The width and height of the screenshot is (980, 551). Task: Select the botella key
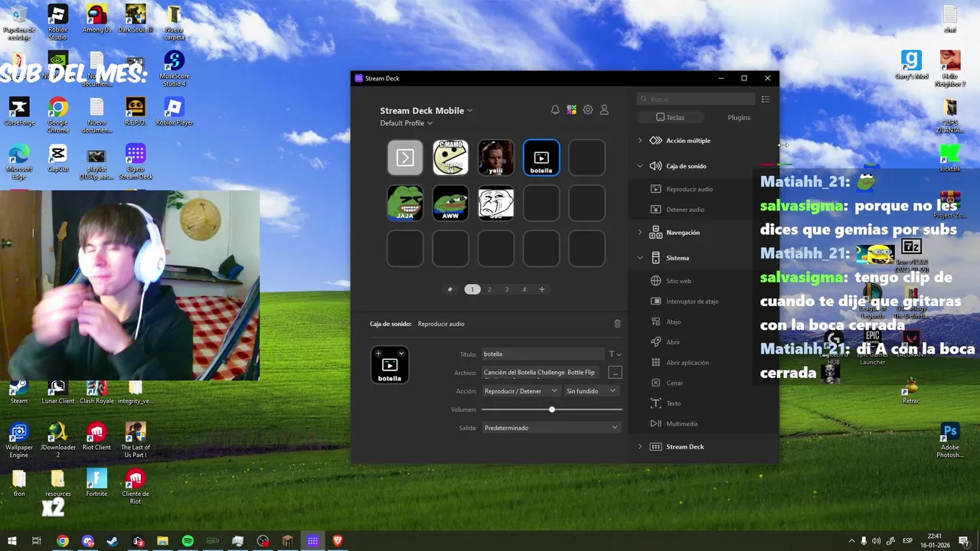coord(541,158)
